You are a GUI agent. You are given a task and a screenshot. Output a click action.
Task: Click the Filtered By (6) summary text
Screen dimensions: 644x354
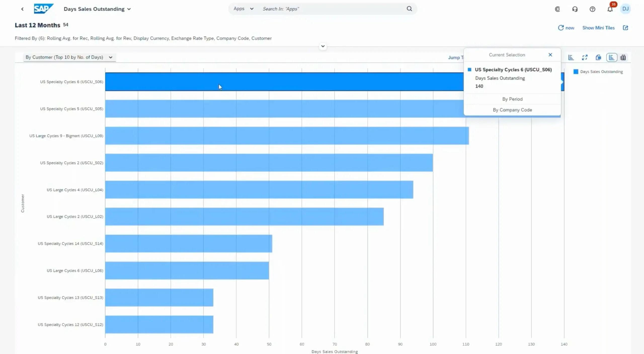click(x=143, y=38)
